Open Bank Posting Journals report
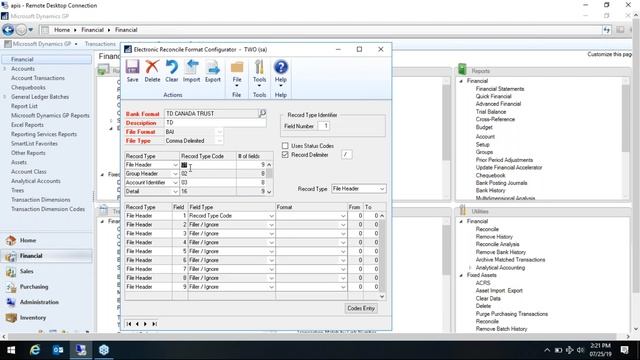640x360 pixels. (501, 183)
